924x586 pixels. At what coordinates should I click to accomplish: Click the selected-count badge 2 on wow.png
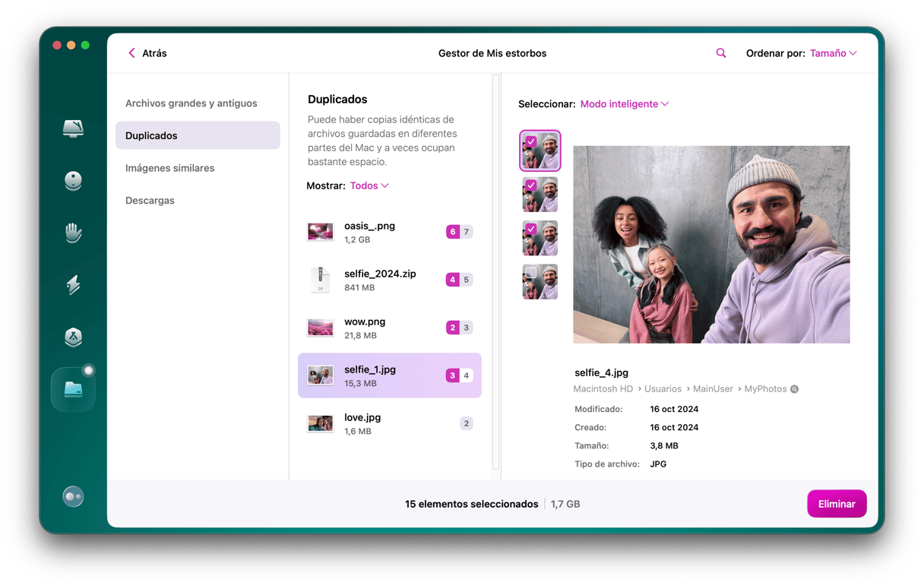tap(453, 328)
